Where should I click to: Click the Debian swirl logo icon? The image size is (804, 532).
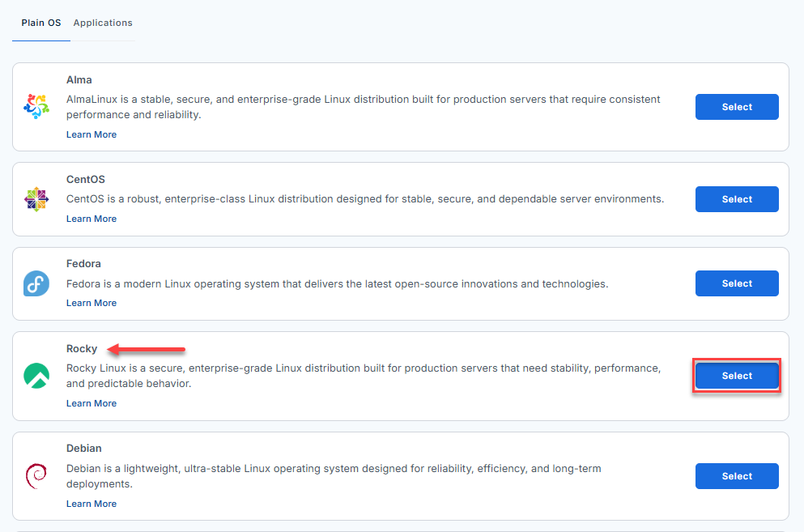click(36, 476)
